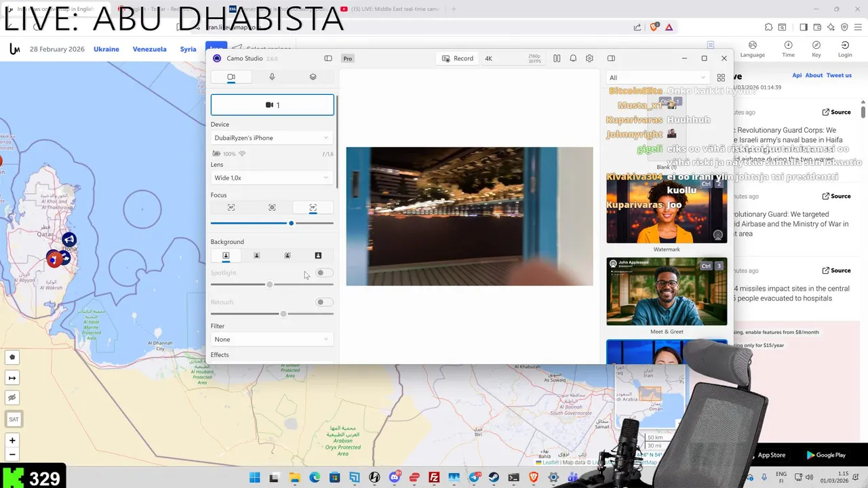Open Camo notifications bell
The image size is (868, 488).
[x=573, y=58]
